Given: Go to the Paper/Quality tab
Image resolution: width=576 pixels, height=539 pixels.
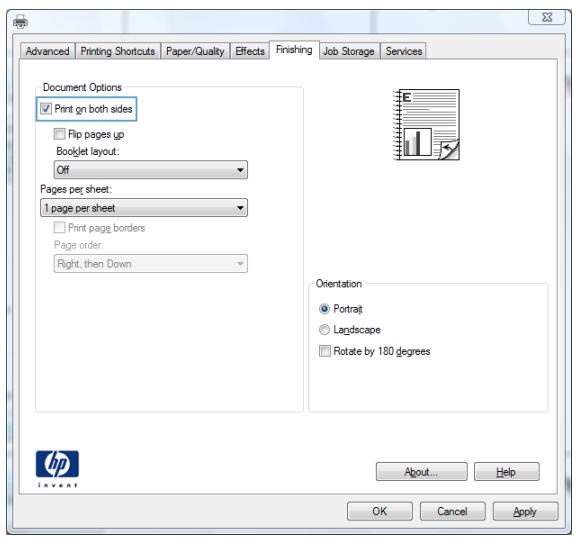Looking at the screenshot, I should [195, 51].
